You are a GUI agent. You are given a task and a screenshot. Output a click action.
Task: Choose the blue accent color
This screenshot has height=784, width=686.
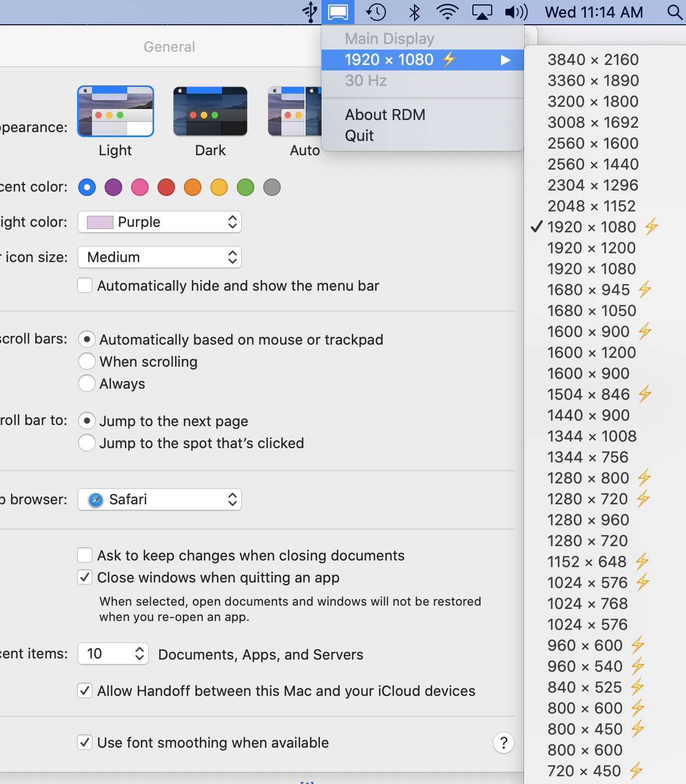coord(87,187)
